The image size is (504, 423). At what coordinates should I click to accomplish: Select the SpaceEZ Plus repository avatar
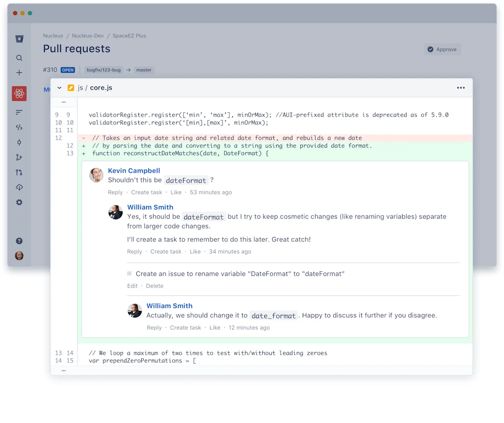(x=19, y=93)
